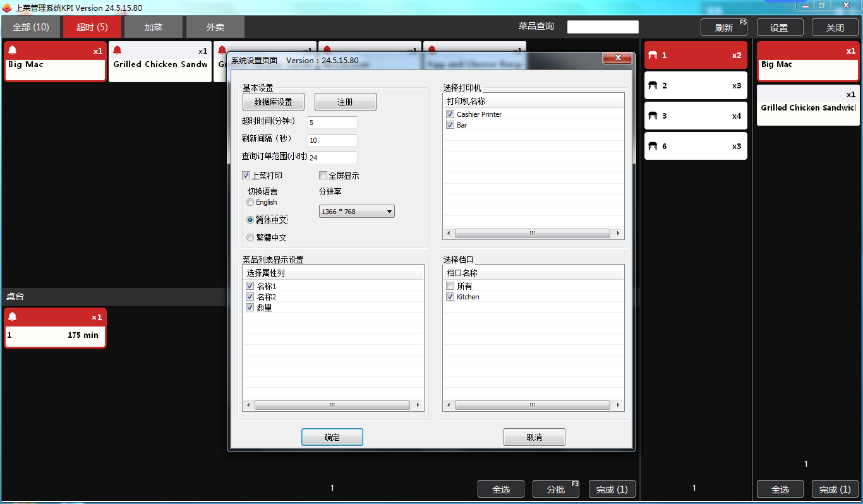Switch to the 外卖 tab
863x504 pixels.
tap(215, 27)
